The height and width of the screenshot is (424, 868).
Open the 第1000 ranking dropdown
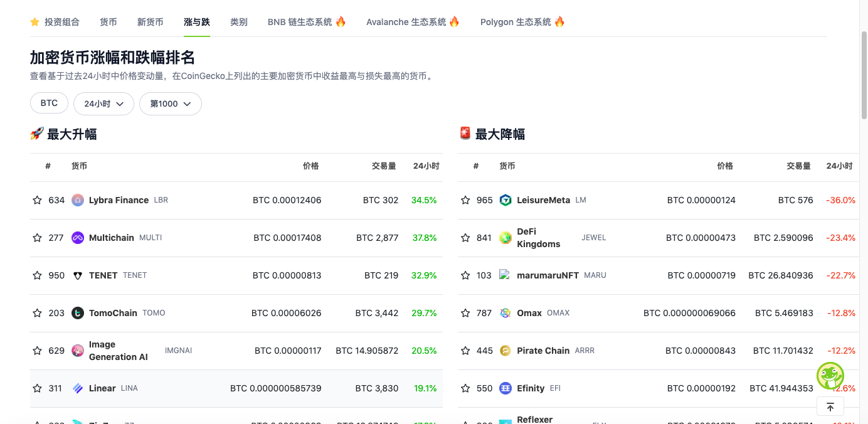pyautogui.click(x=170, y=103)
